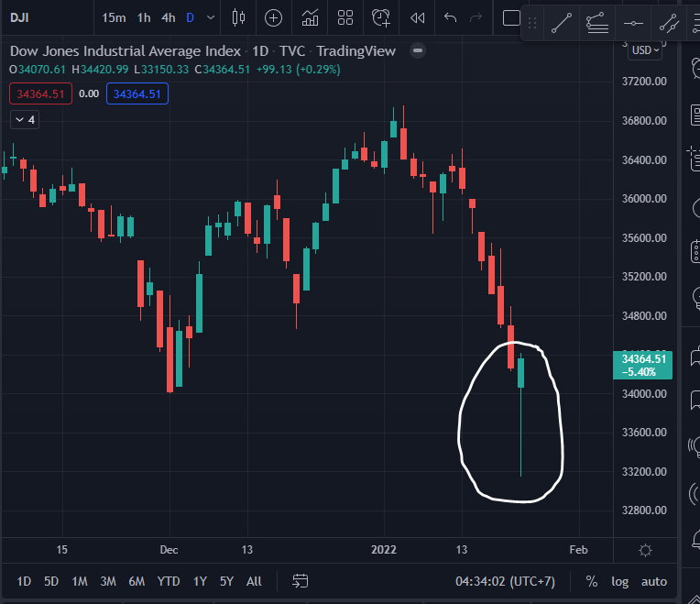700x604 pixels.
Task: Click the 34364.51 price label on scale
Action: [643, 365]
